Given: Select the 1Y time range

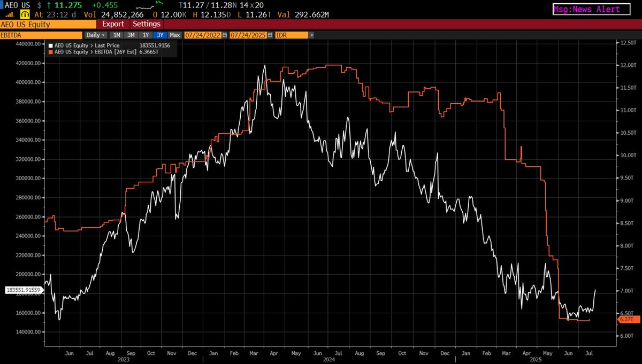Looking at the screenshot, I should coord(146,35).
